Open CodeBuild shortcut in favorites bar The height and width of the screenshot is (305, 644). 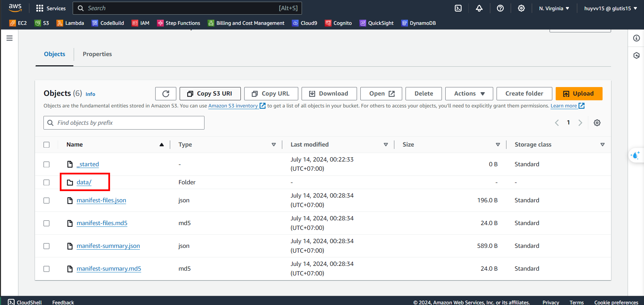point(108,23)
